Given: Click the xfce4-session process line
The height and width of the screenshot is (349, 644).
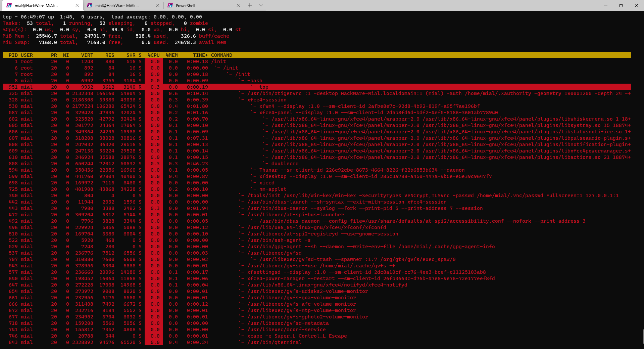Looking at the screenshot, I should [267, 100].
